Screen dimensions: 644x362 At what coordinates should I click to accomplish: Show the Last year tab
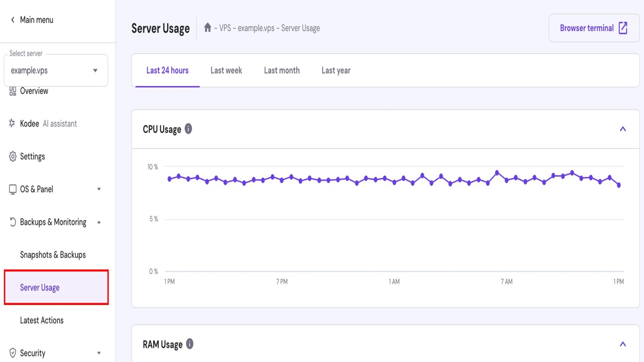point(336,70)
